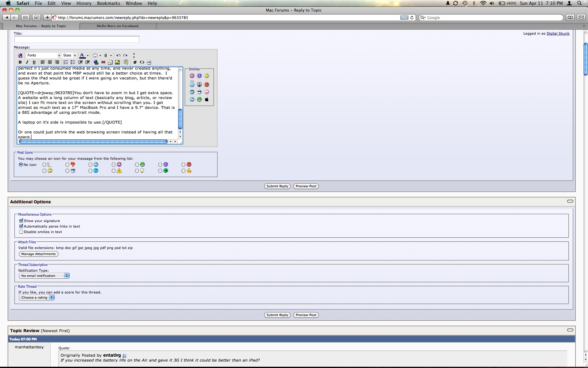Viewport: 588px width, 368px height.
Task: Open the smilies dropdown in toolbar
Action: click(100, 56)
